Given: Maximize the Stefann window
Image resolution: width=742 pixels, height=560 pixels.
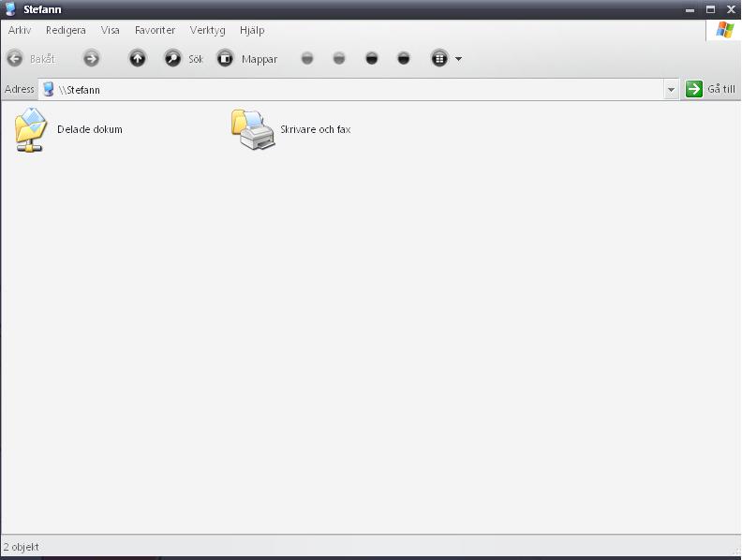Looking at the screenshot, I should (711, 9).
